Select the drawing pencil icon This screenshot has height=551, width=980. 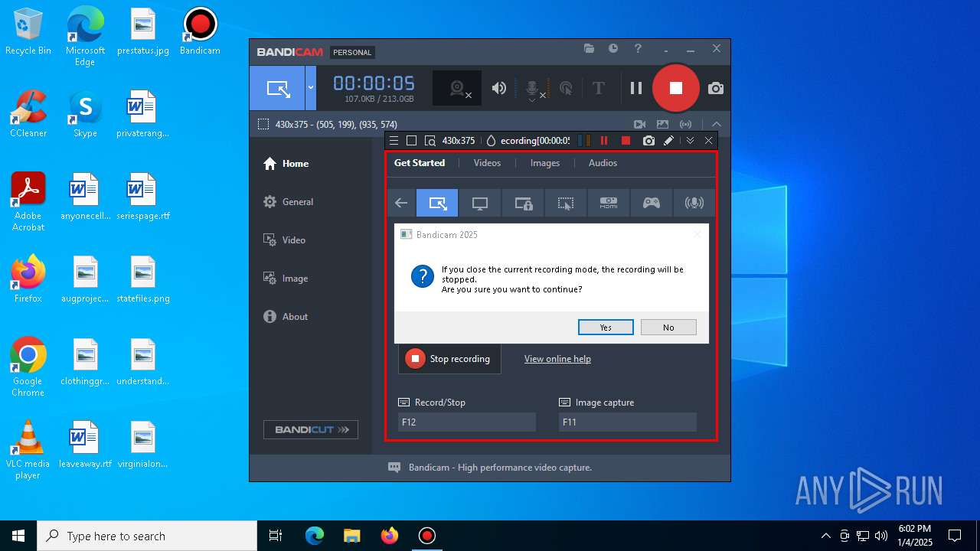click(x=668, y=141)
